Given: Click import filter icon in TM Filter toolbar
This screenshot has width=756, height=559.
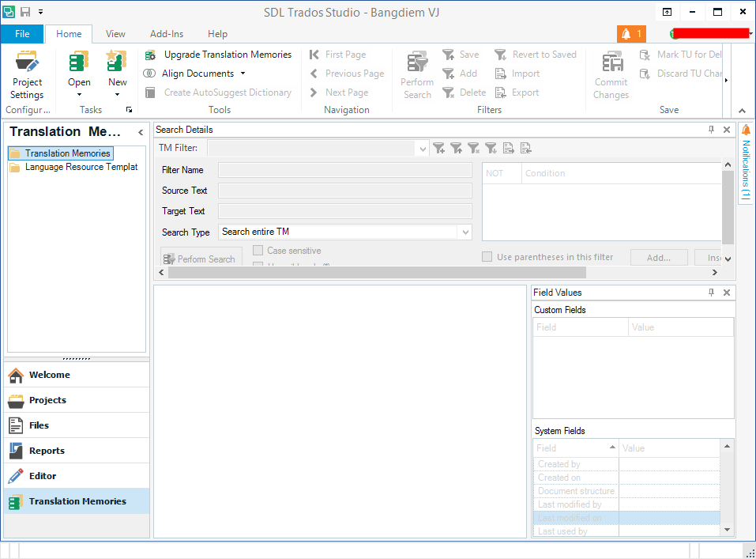Looking at the screenshot, I should (508, 148).
